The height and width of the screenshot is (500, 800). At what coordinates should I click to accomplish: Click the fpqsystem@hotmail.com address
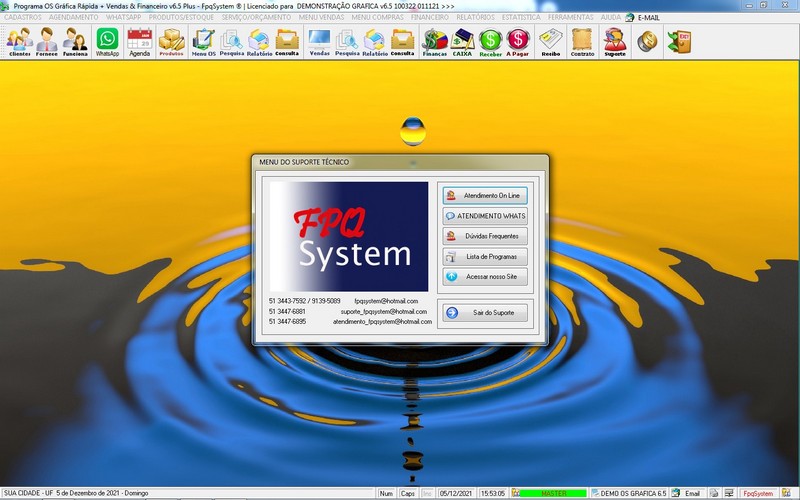386,301
